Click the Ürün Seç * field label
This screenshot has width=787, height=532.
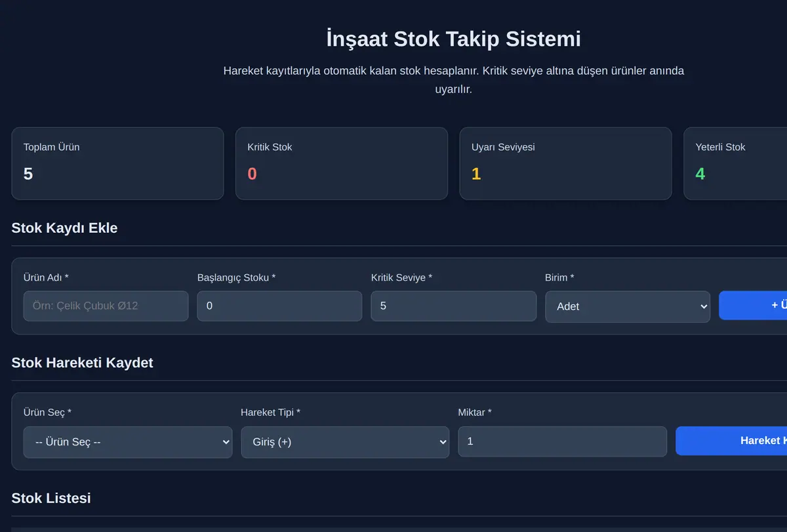click(x=48, y=412)
